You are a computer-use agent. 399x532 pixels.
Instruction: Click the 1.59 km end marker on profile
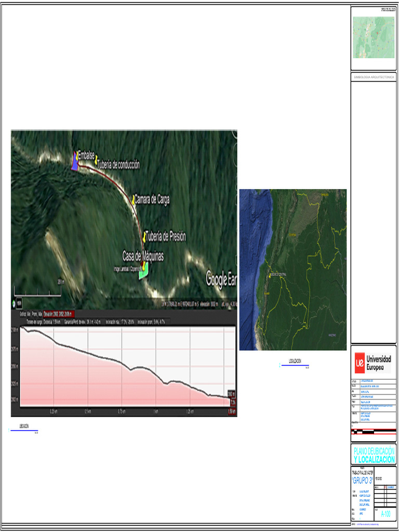click(231, 411)
